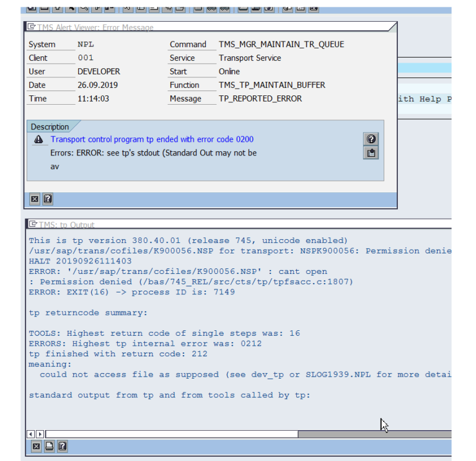Image resolution: width=476 pixels, height=461 pixels.
Task: Click the horizontal scrollbar right arrow
Action: pyautogui.click(x=40, y=434)
